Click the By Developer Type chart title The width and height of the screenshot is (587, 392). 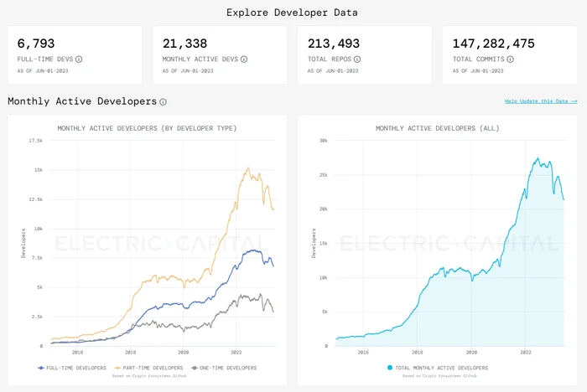[147, 128]
